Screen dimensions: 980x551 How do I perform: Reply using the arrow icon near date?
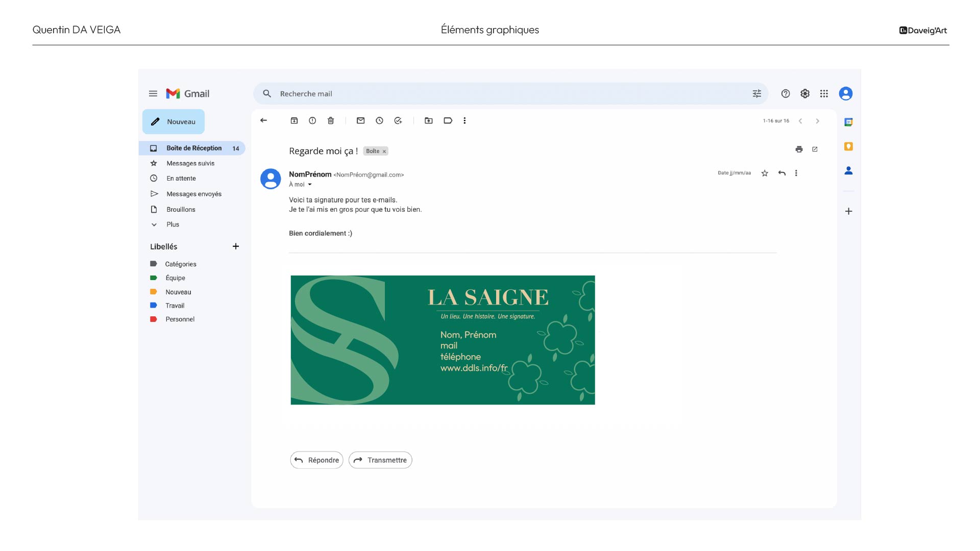[x=781, y=173]
